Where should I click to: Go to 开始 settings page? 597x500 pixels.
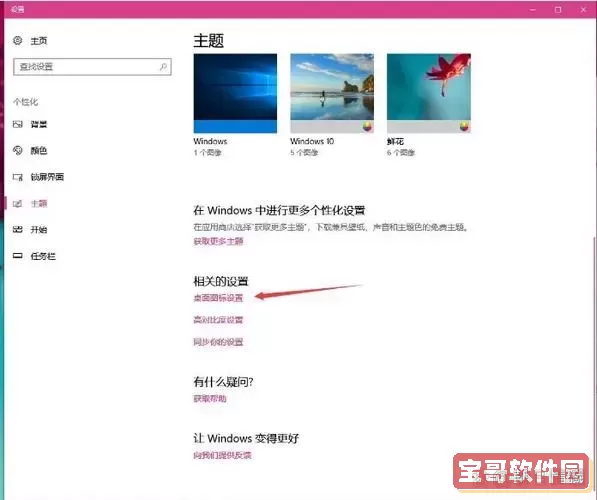point(39,230)
